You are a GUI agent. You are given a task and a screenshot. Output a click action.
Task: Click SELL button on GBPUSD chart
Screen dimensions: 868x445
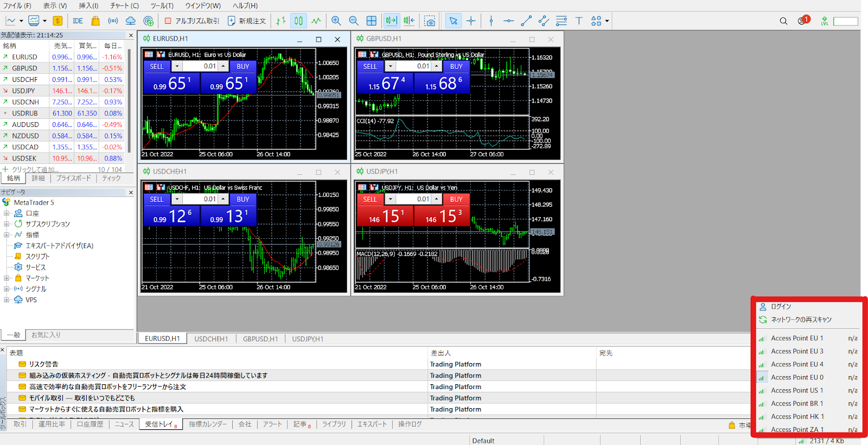tap(370, 66)
